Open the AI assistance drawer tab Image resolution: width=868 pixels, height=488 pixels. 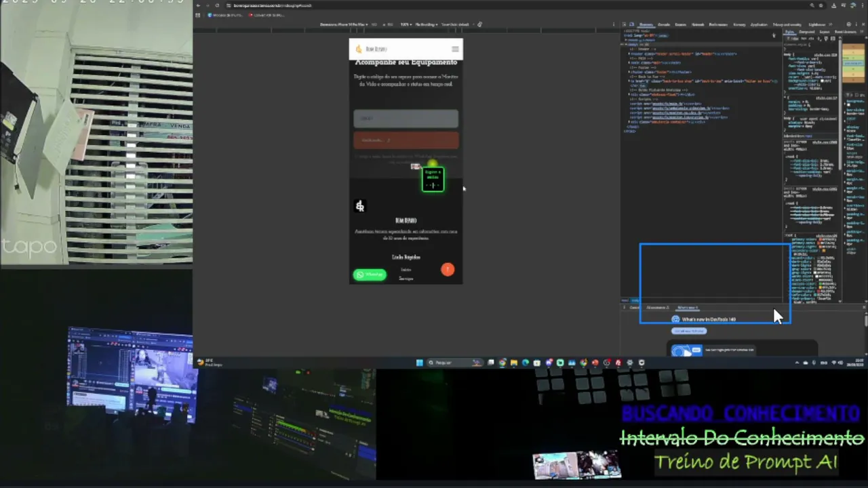point(656,308)
